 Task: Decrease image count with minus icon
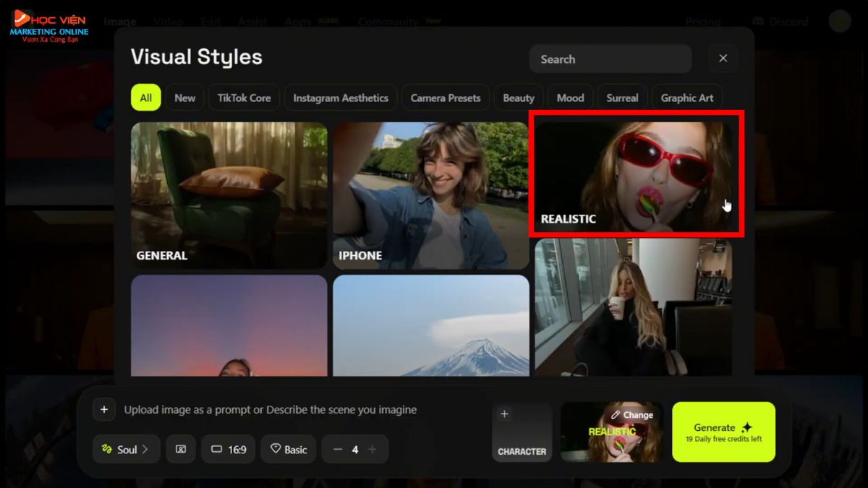[337, 449]
